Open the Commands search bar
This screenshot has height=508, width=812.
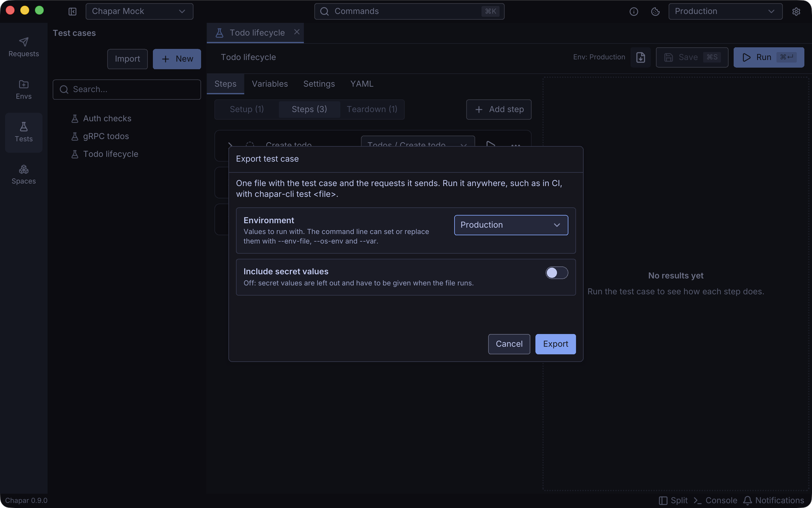(x=409, y=11)
